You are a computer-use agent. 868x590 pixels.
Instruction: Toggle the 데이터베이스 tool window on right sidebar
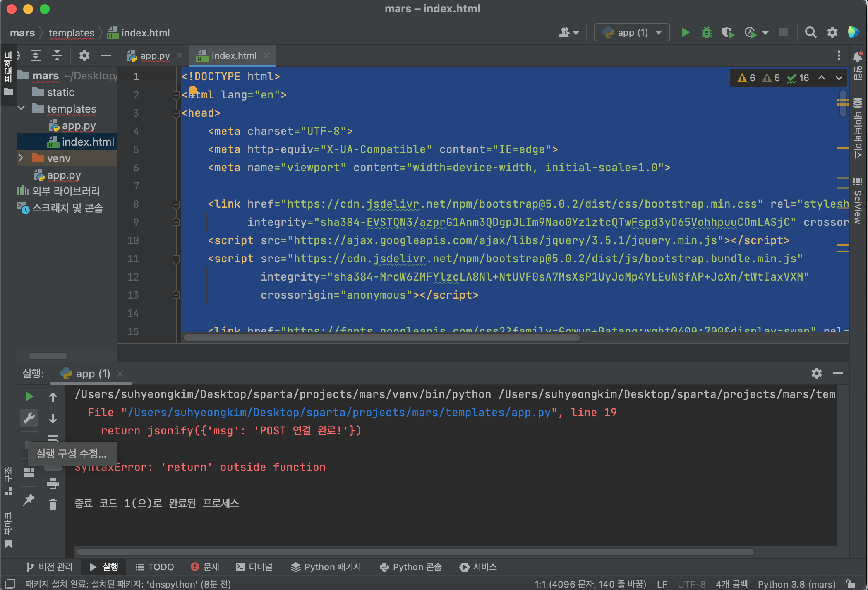[x=858, y=128]
